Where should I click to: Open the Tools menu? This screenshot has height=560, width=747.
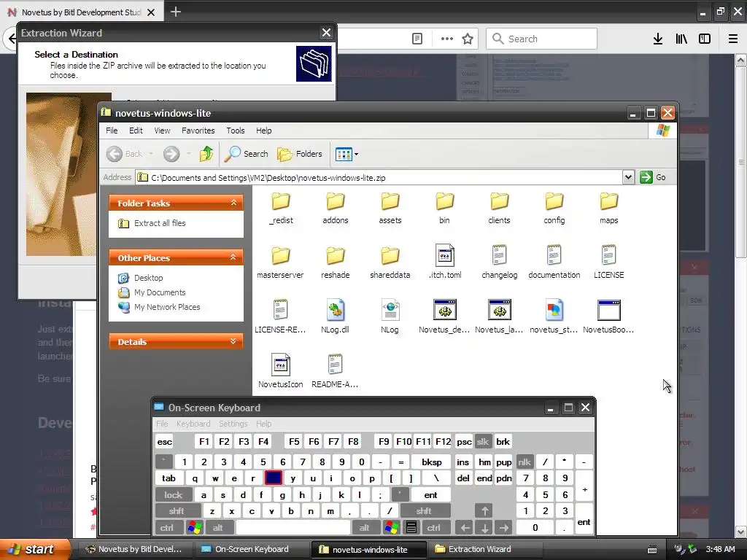pos(236,131)
